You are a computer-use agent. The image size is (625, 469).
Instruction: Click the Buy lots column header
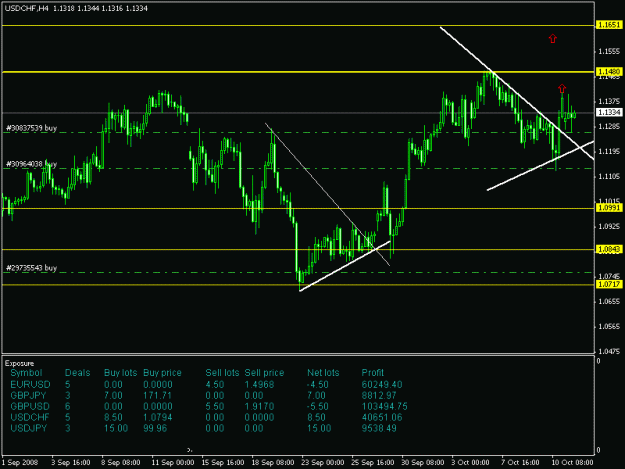(x=120, y=373)
